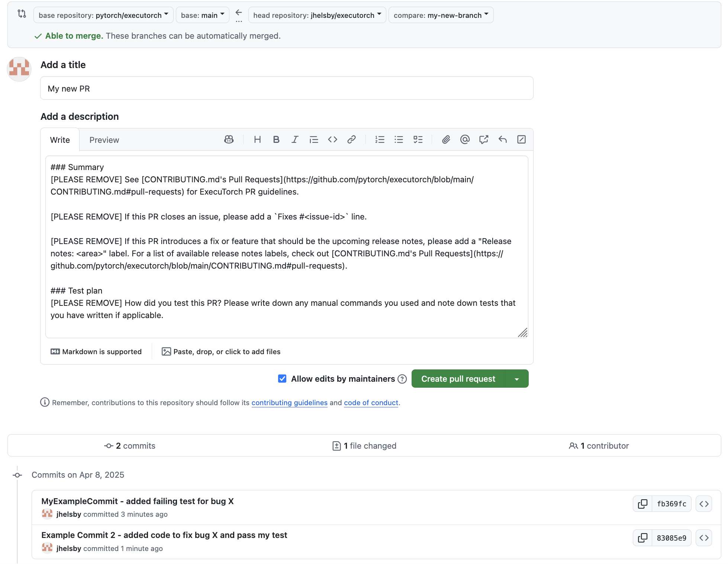This screenshot has height=564, width=728.
Task: Insert a task list via toolbar
Action: pyautogui.click(x=418, y=140)
